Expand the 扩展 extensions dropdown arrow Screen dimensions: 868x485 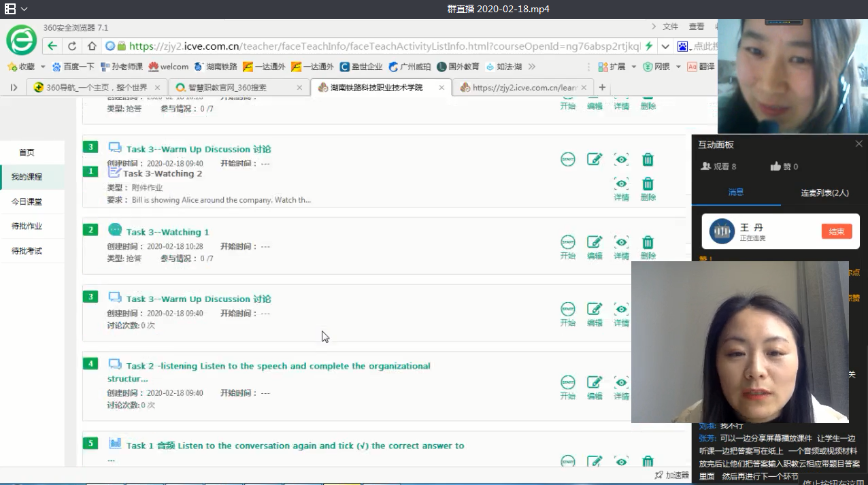633,67
